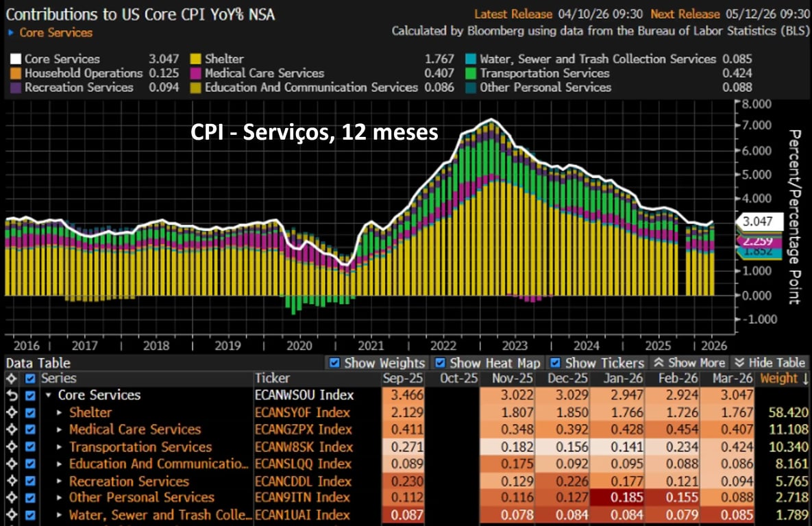Viewport: 812px width, 526px height.
Task: Expand the Transportation Services series
Action: [60, 447]
